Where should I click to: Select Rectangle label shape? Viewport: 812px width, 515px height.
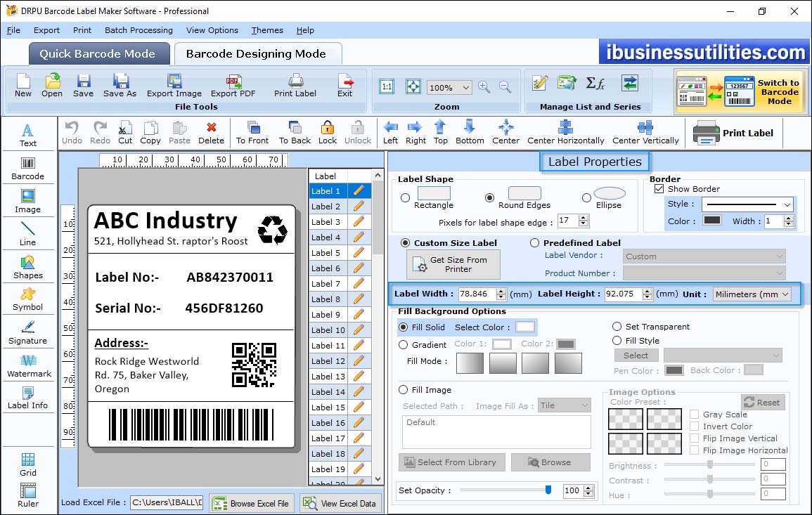coord(406,197)
